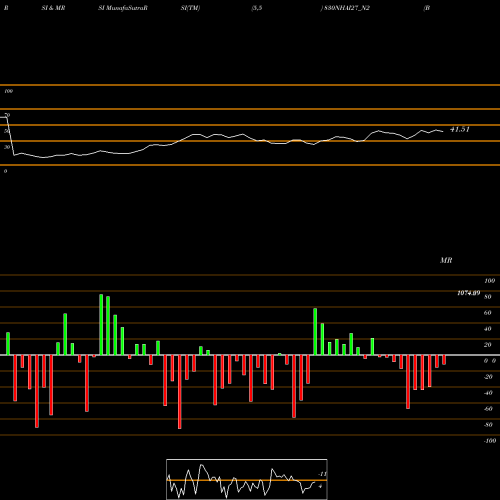The width and height of the screenshot is (500, 500).
Task: Click the MR axis label -20
Action: pyautogui.click(x=488, y=377)
